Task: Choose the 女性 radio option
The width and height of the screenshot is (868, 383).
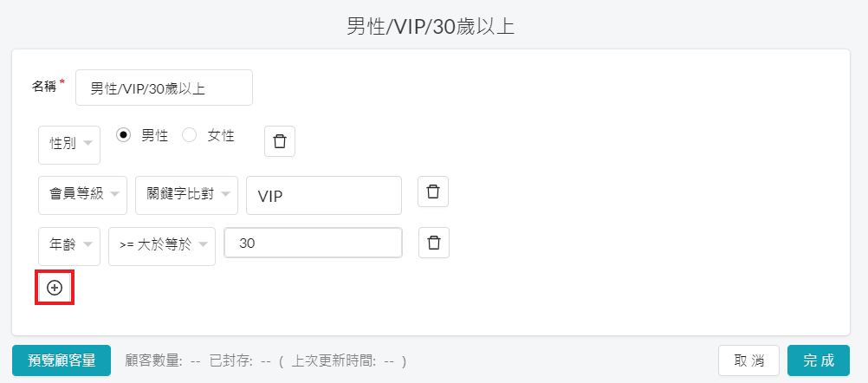Action: 190,135
